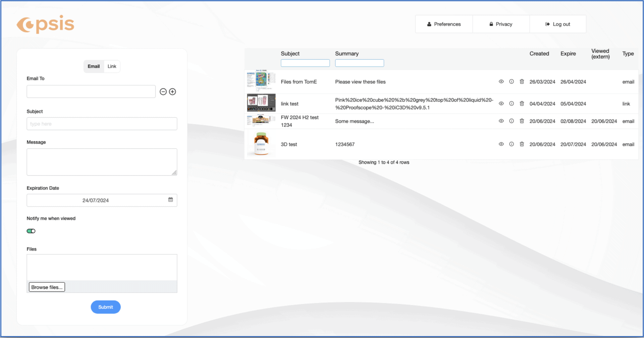Image resolution: width=644 pixels, height=338 pixels.
Task: Select the Email tab
Action: click(x=94, y=66)
